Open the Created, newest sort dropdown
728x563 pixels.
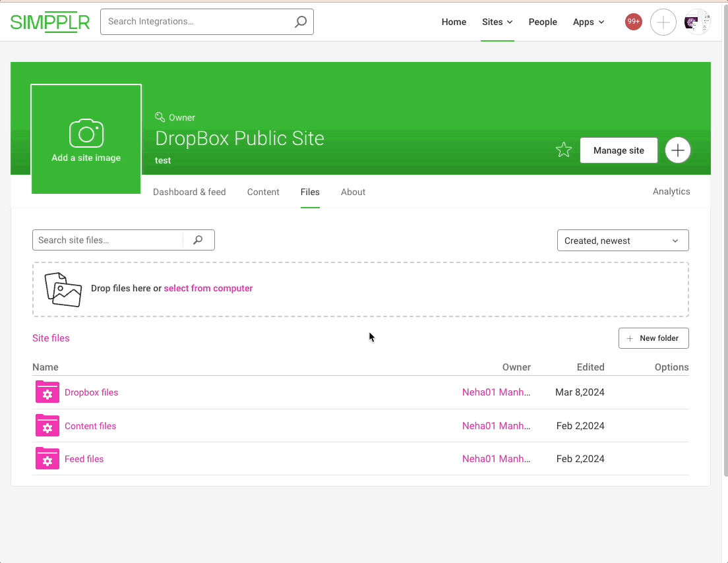point(622,240)
